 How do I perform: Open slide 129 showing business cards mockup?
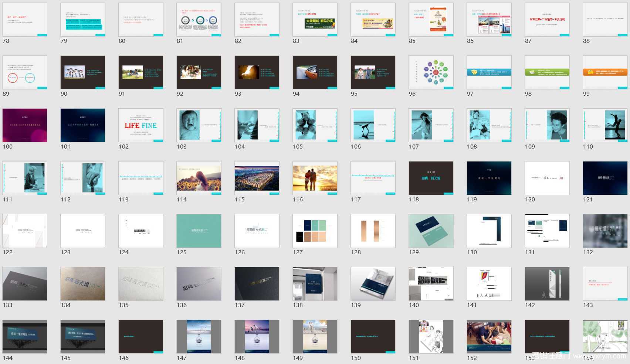click(x=431, y=231)
